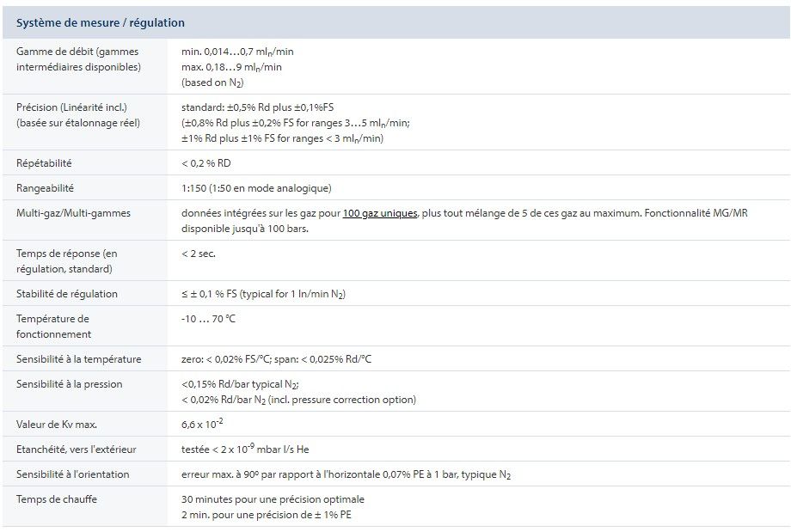
Task: Click the "< 0,2 % RD" value
Action: (x=206, y=163)
